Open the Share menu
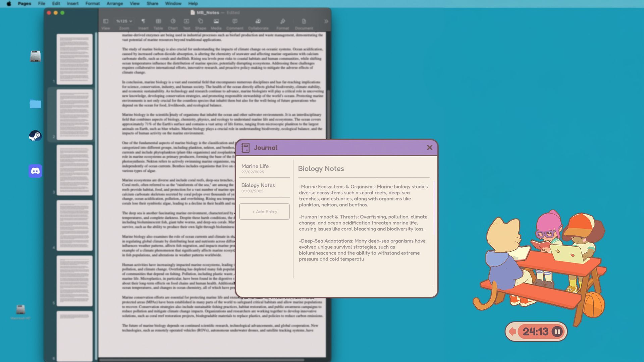644x362 pixels. pos(152,3)
